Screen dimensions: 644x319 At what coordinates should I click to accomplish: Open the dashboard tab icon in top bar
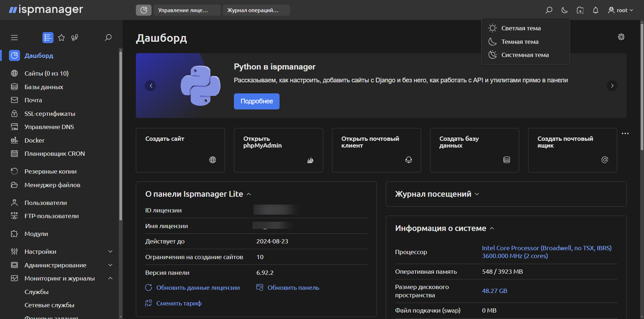[x=144, y=10]
